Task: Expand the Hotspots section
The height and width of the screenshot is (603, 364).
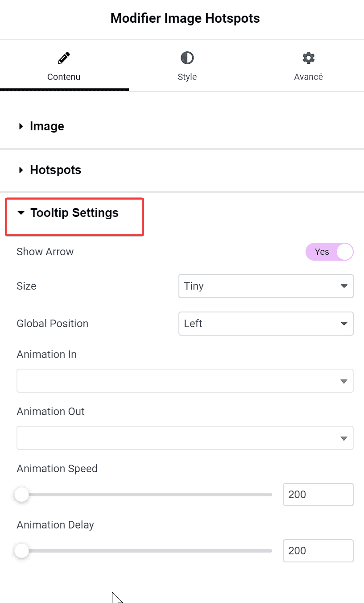Action: [x=182, y=170]
